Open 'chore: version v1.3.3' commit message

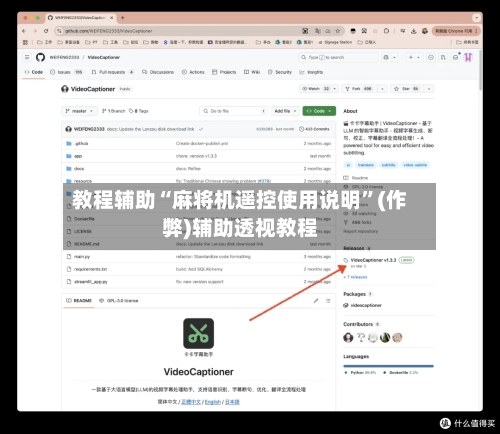coord(196,156)
